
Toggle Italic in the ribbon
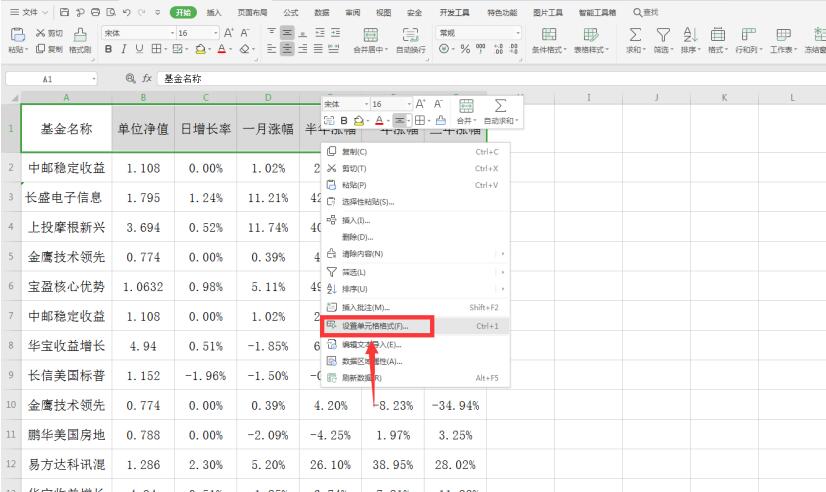tap(124, 49)
